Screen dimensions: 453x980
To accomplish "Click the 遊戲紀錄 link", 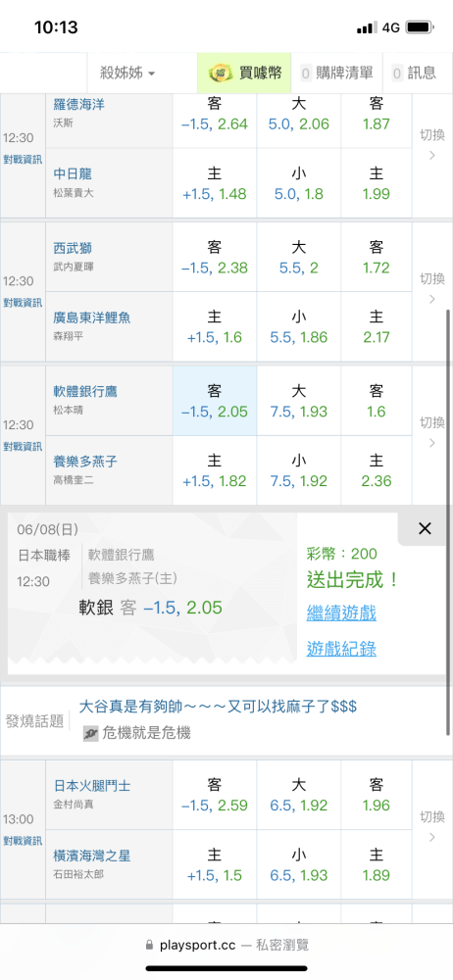I will pyautogui.click(x=341, y=649).
